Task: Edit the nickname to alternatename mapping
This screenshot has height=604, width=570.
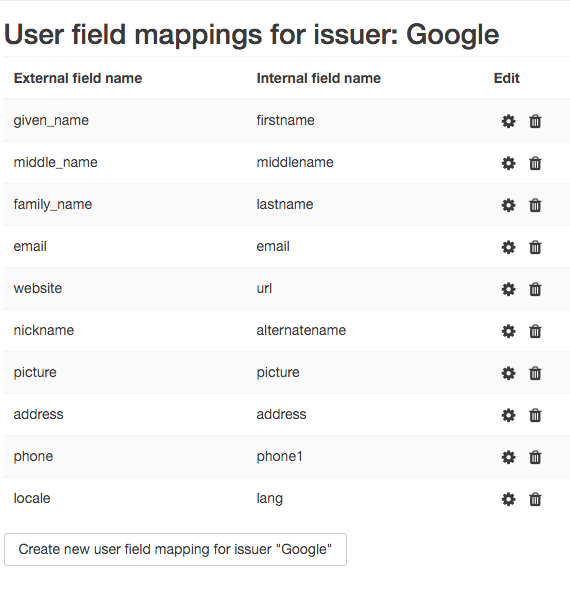Action: (508, 331)
